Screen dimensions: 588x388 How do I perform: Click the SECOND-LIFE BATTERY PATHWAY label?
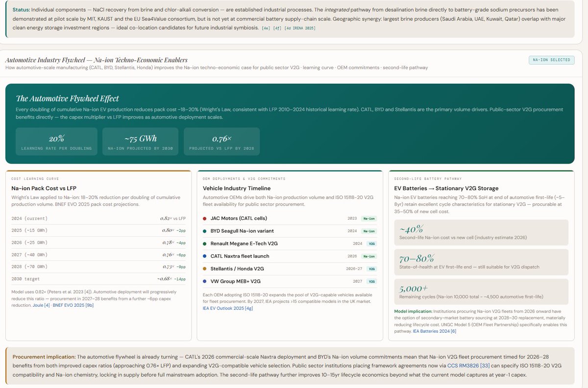coord(427,179)
